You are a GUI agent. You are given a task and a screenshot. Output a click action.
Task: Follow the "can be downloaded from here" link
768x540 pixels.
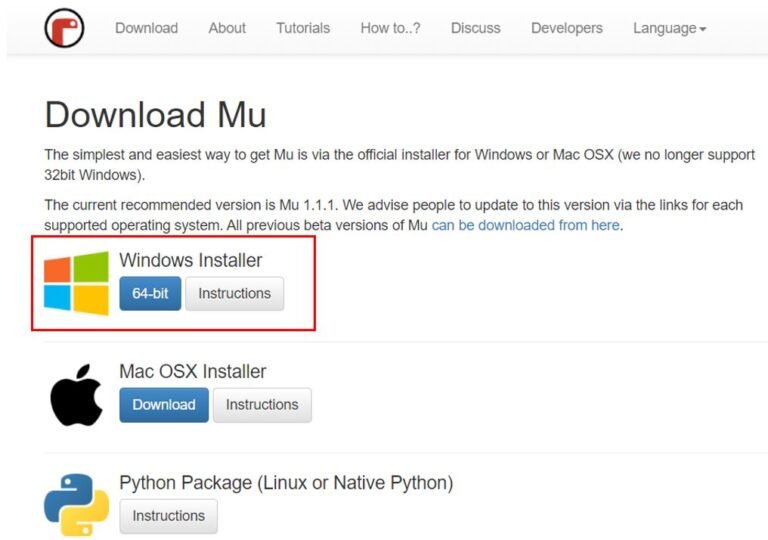(x=525, y=225)
